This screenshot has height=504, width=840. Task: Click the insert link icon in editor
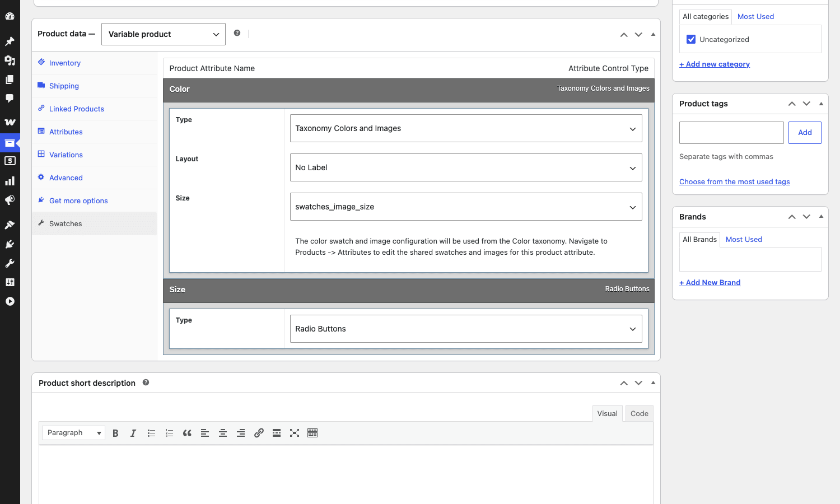click(259, 433)
